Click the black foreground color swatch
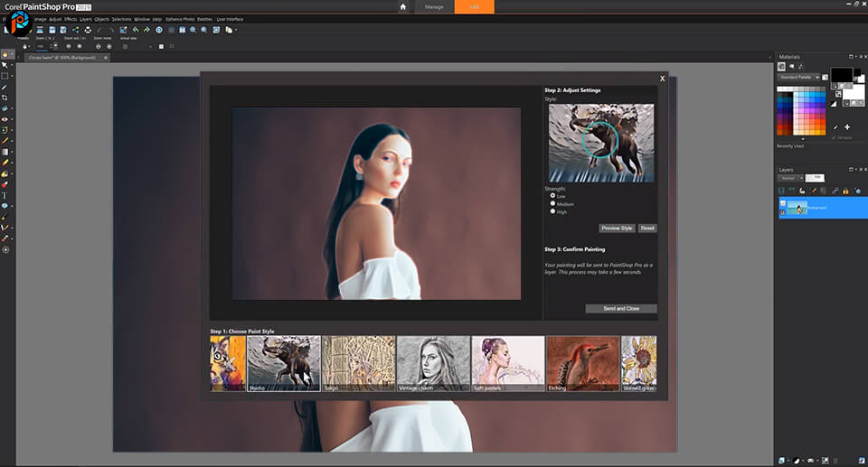The width and height of the screenshot is (868, 467). [x=842, y=75]
